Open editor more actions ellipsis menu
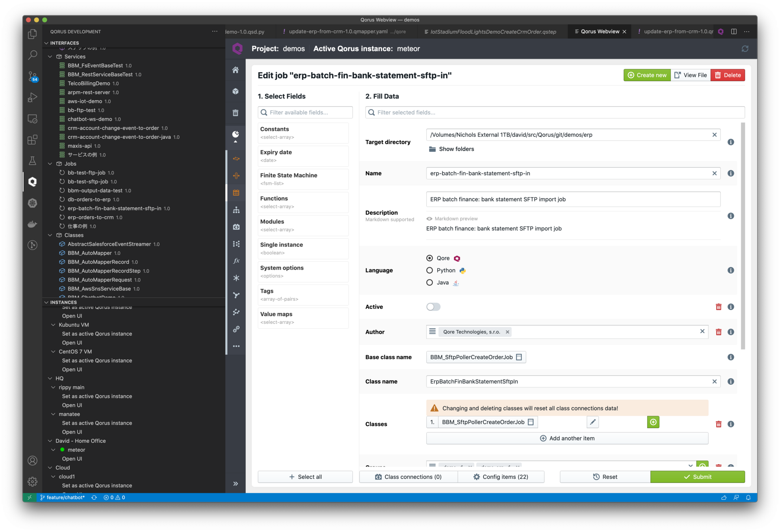Screen dimensions: 780x532 pyautogui.click(x=747, y=32)
